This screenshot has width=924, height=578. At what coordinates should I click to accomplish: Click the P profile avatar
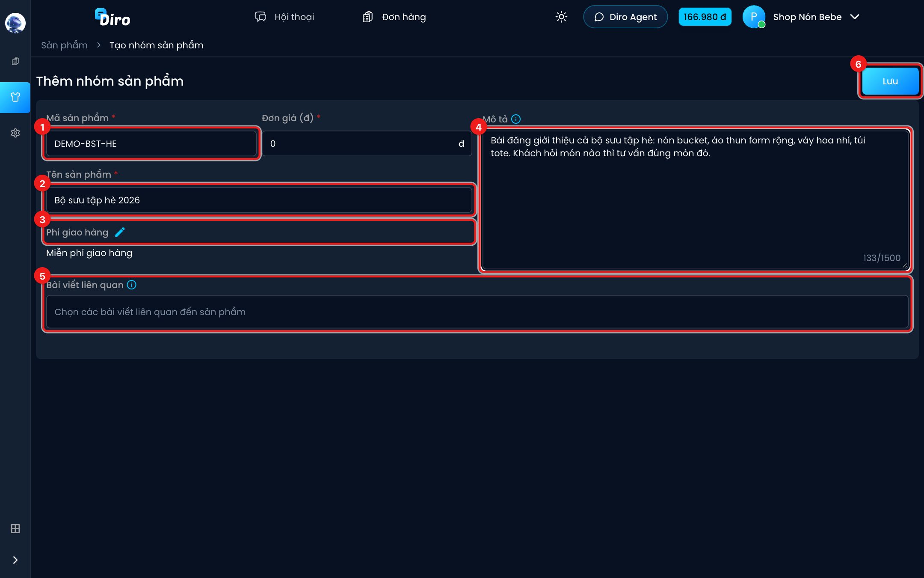[x=754, y=17]
